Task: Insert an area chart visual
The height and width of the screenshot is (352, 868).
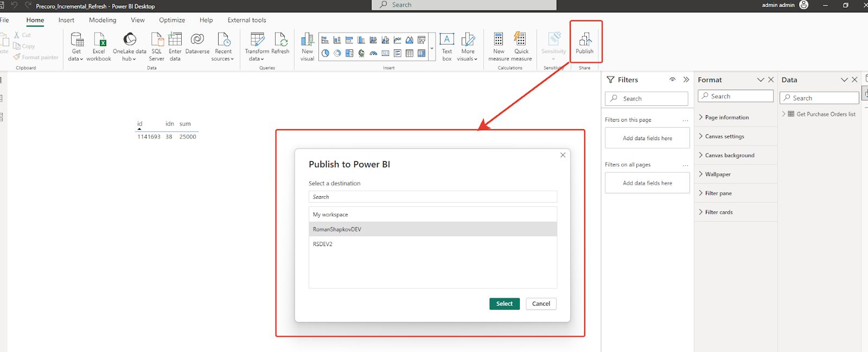Action: click(x=410, y=40)
